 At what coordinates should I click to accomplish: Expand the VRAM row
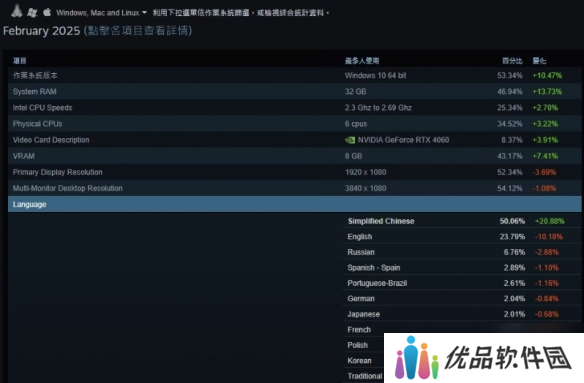tap(295, 156)
